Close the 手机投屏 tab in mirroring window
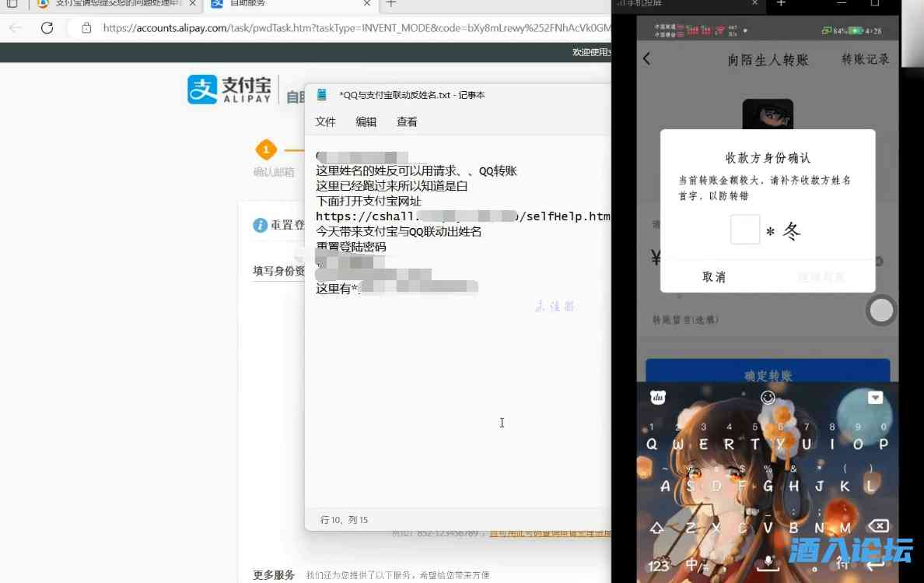924x583 pixels. click(754, 4)
